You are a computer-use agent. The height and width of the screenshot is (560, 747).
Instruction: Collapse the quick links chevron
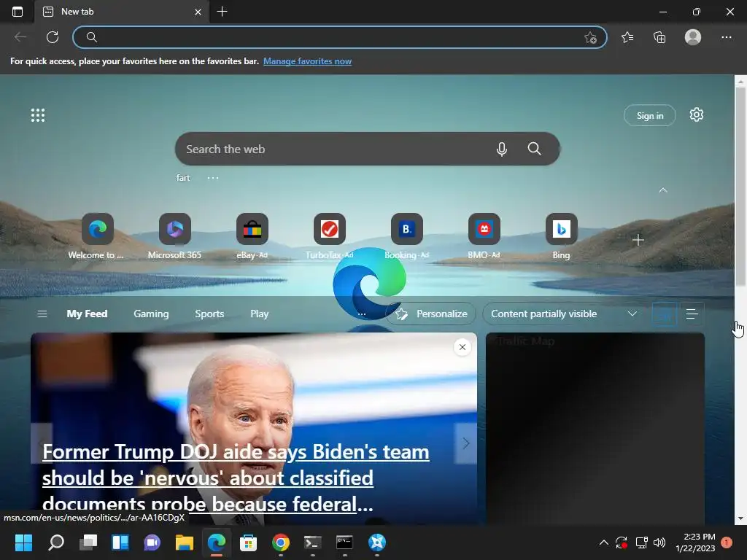click(x=662, y=190)
